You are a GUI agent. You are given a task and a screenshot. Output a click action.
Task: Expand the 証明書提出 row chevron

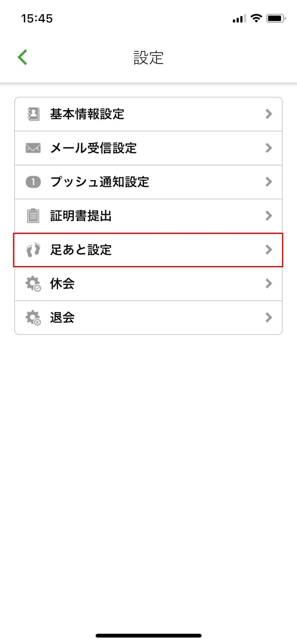coord(268,216)
